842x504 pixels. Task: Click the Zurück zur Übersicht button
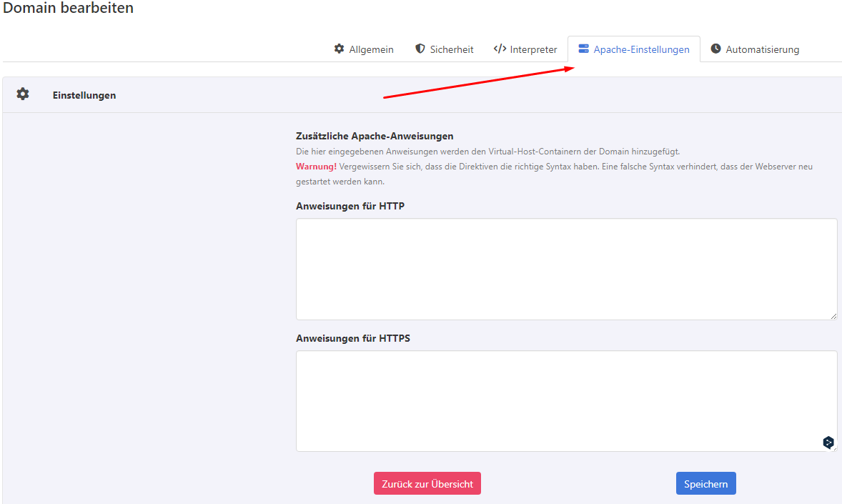coord(427,484)
